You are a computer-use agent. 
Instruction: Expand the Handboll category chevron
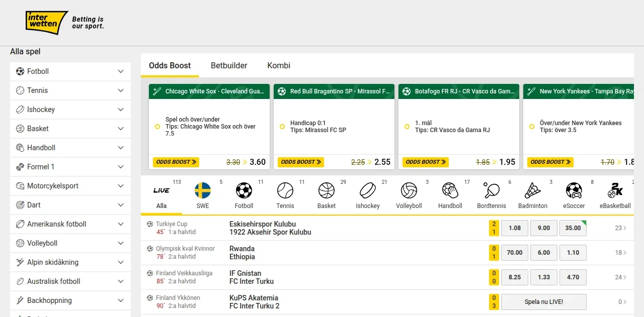tap(121, 148)
